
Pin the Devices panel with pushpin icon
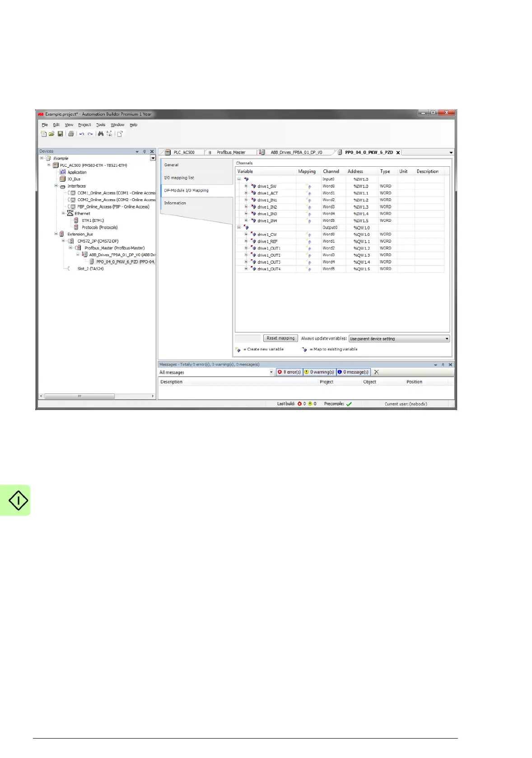pos(145,151)
